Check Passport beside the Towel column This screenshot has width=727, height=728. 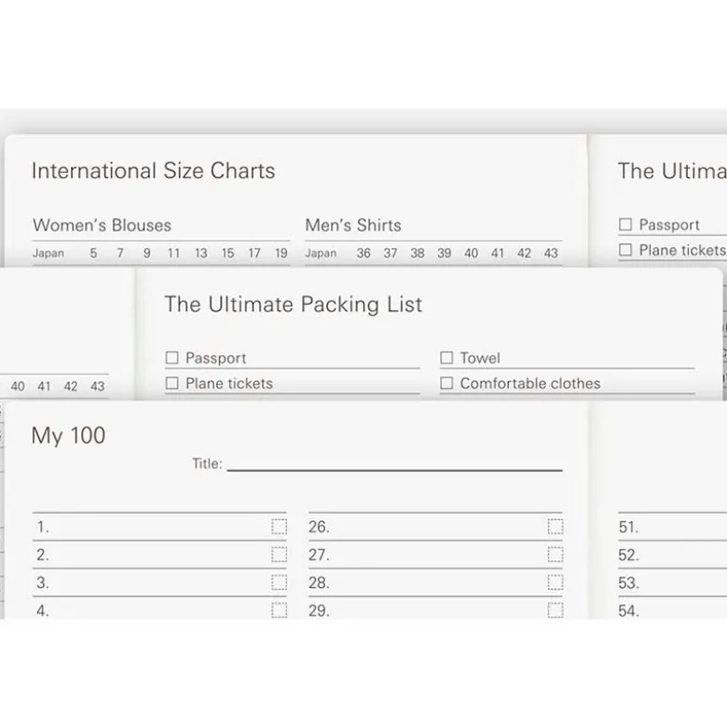pos(171,358)
